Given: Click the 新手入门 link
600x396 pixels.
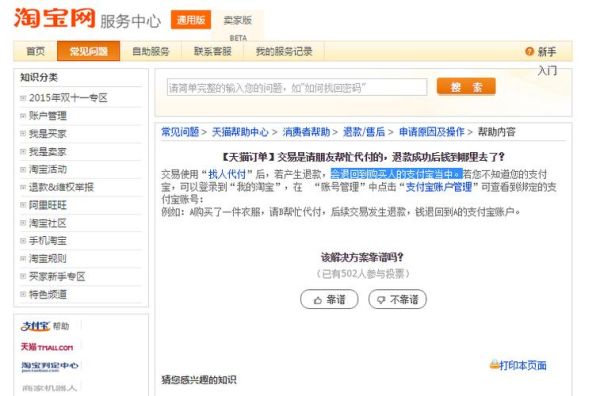Looking at the screenshot, I should pos(547,60).
